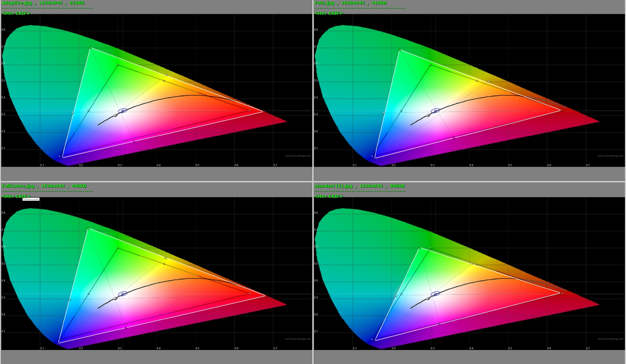
Task: Click the '419KB' file size value
Action: click(379, 3)
